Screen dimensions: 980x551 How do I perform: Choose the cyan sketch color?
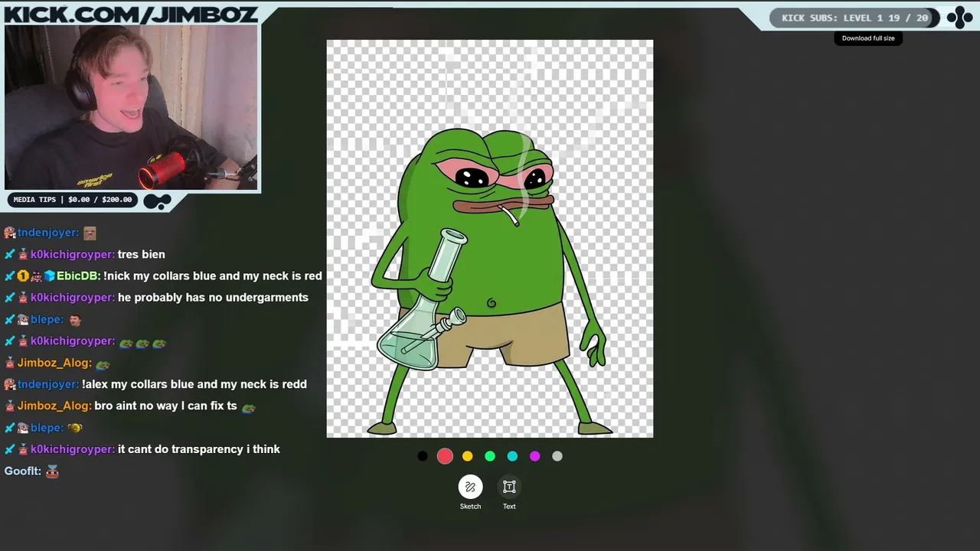pos(512,456)
